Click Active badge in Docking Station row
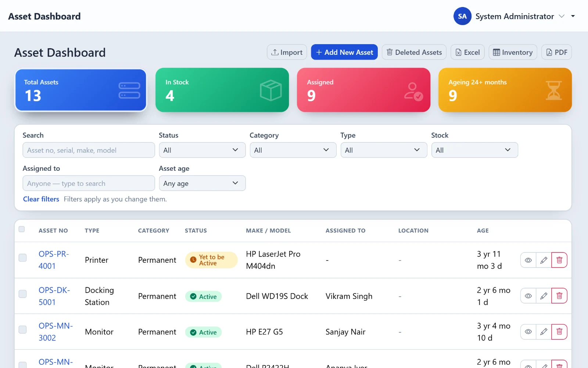This screenshot has width=588, height=368. pos(203,296)
